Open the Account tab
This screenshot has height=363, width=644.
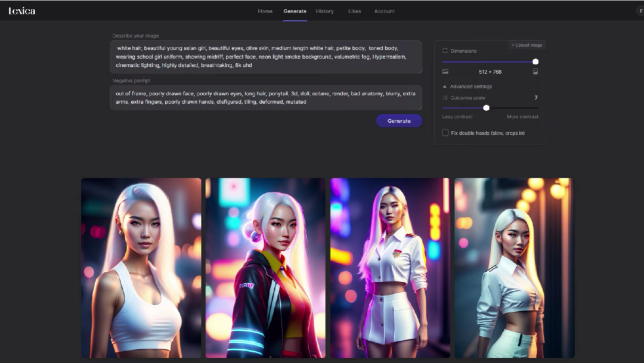point(384,11)
